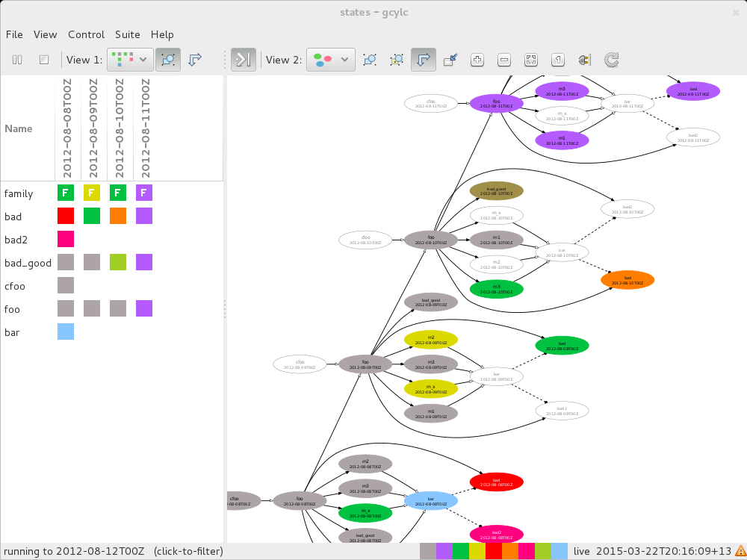Click the Name column header
This screenshot has height=560, width=747.
pos(28,128)
